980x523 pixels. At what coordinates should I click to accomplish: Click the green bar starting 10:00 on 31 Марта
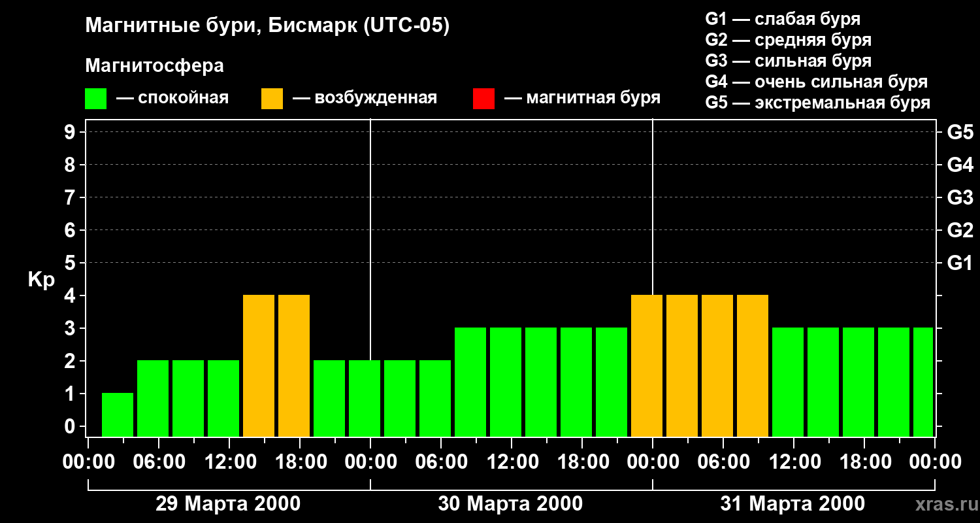coord(788,382)
